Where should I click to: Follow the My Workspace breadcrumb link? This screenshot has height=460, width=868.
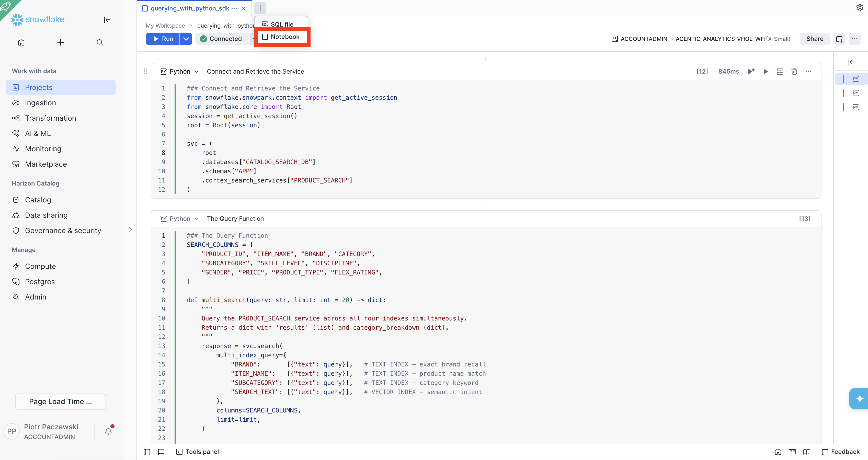[x=165, y=26]
